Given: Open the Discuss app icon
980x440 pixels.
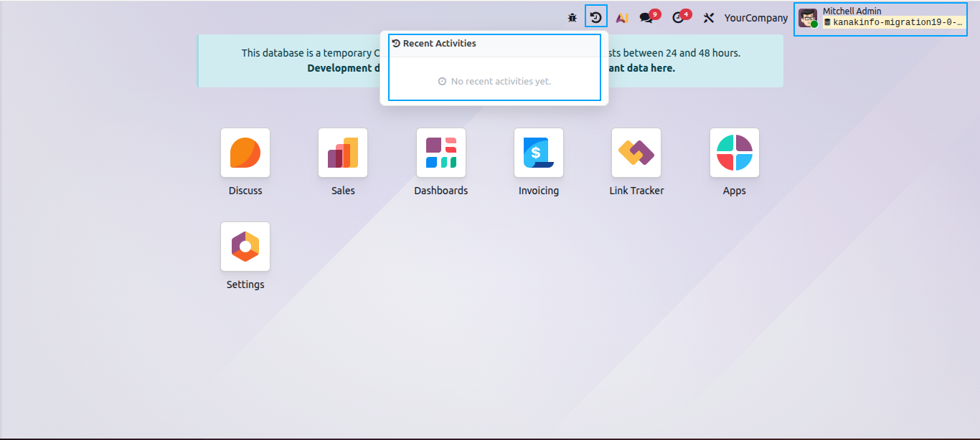Looking at the screenshot, I should 245,153.
